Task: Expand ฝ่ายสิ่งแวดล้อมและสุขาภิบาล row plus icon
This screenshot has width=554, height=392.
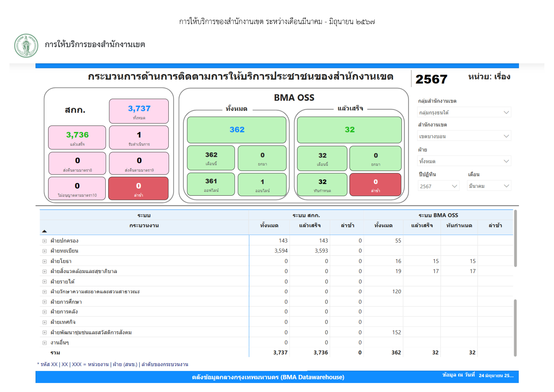Action: (45, 272)
